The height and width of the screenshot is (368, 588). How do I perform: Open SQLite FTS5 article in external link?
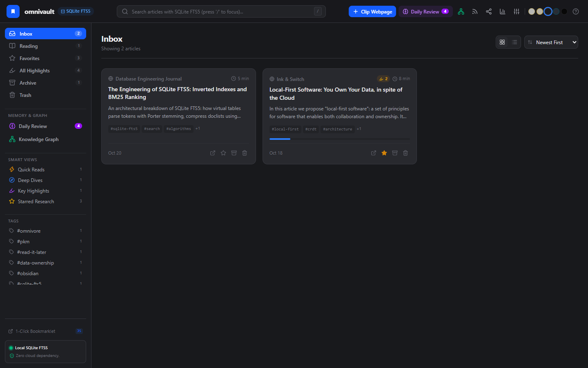pyautogui.click(x=213, y=153)
